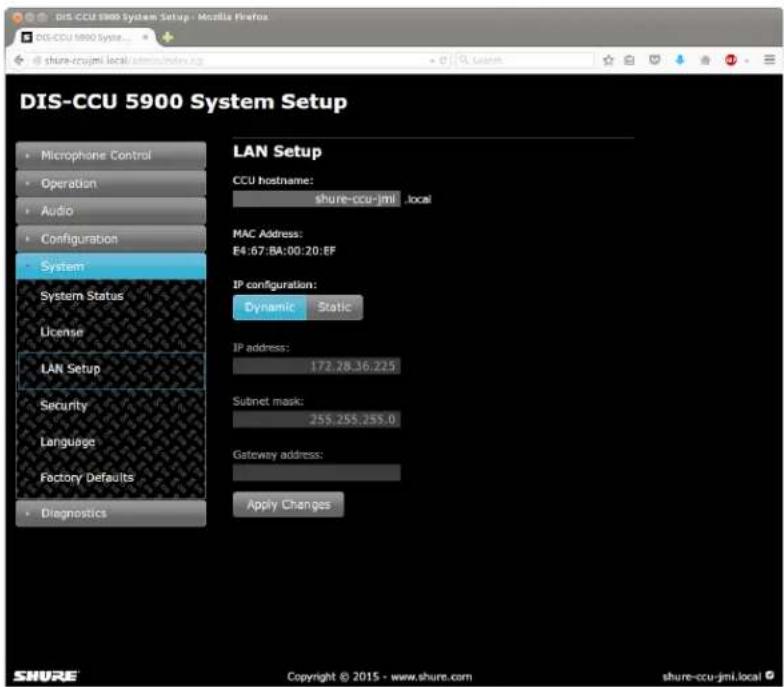This screenshot has height=687, width=784.
Task: Expand the Diagnostics section
Action: pos(111,514)
